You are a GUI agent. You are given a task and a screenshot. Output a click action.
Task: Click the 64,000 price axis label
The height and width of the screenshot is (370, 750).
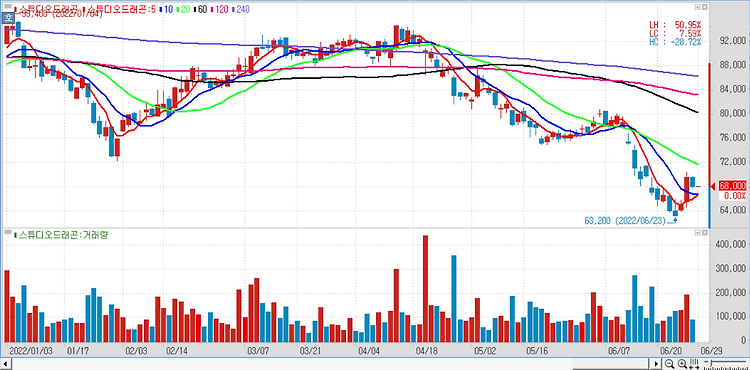pos(732,210)
